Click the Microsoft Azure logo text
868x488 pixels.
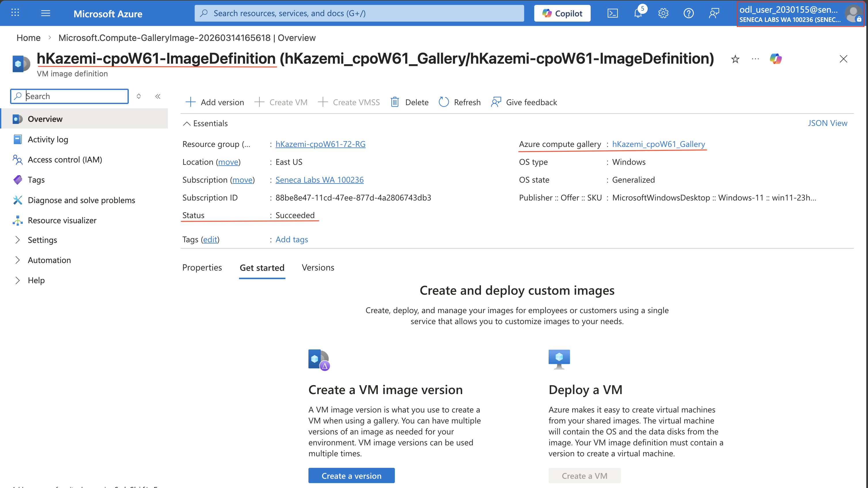pyautogui.click(x=108, y=14)
